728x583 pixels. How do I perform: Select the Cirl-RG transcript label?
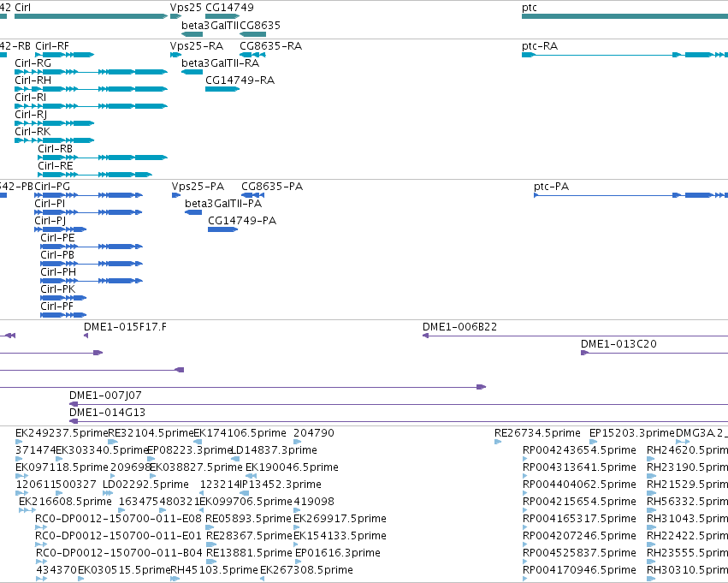[33, 63]
